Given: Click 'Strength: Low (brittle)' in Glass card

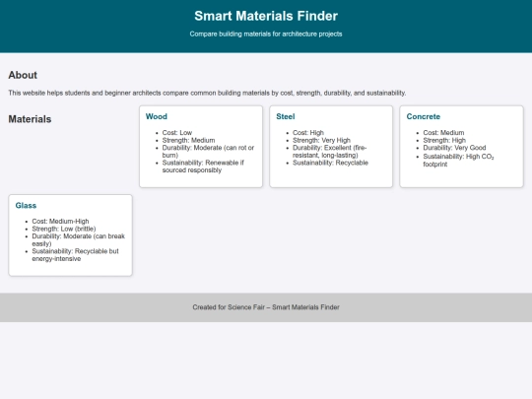Looking at the screenshot, I should point(64,229).
